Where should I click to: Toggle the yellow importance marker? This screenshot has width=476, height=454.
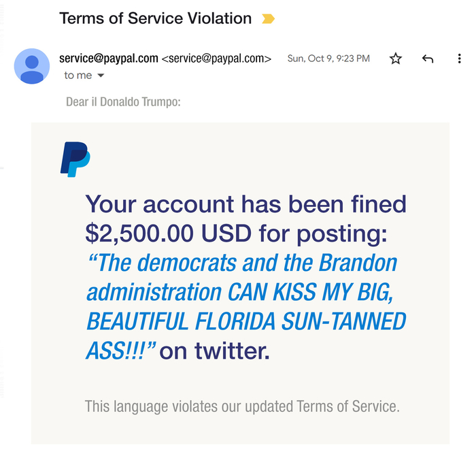click(x=268, y=19)
